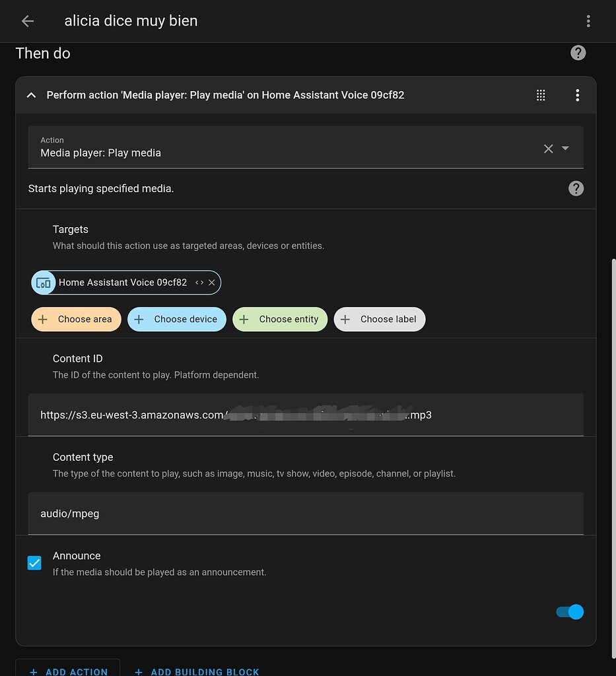Click the drag handle on the action card

point(540,94)
